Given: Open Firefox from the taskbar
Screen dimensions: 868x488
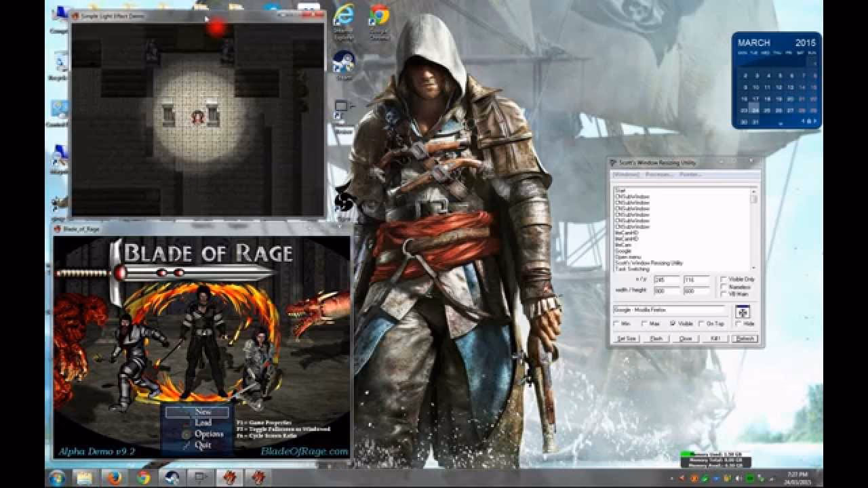Looking at the screenshot, I should click(114, 477).
